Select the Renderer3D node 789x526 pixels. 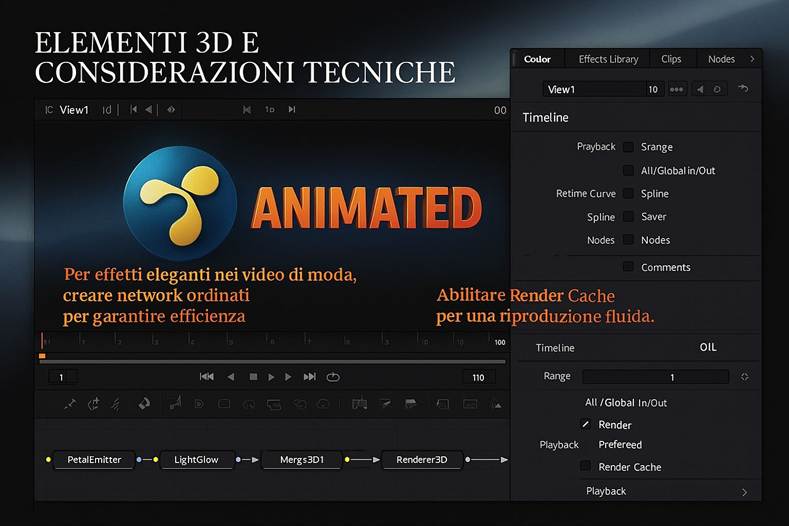tap(422, 460)
